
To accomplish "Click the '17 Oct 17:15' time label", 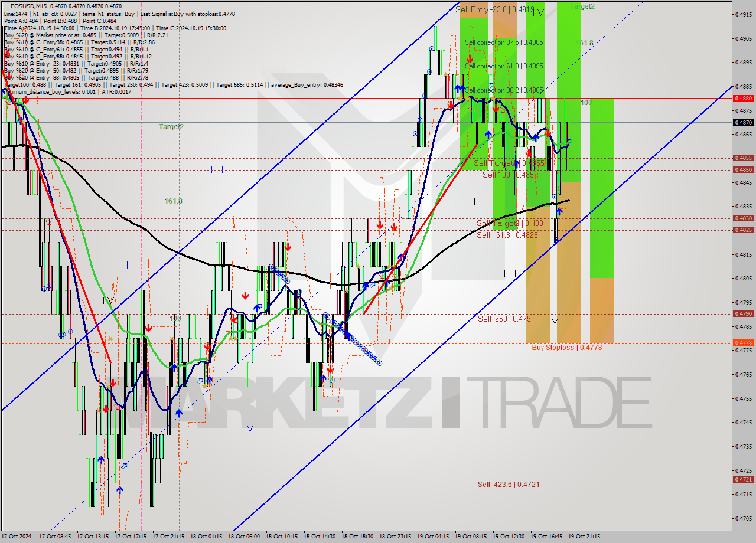I will 130,537.
